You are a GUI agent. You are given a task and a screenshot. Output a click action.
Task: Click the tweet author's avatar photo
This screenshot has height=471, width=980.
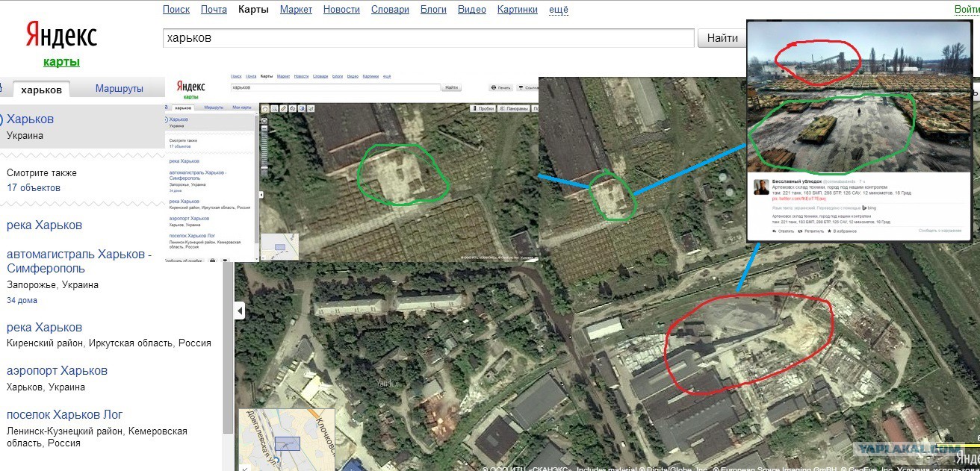(x=761, y=187)
